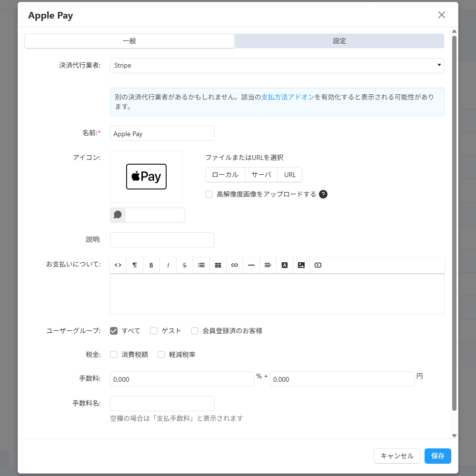Choose ローカル file source button

click(225, 175)
